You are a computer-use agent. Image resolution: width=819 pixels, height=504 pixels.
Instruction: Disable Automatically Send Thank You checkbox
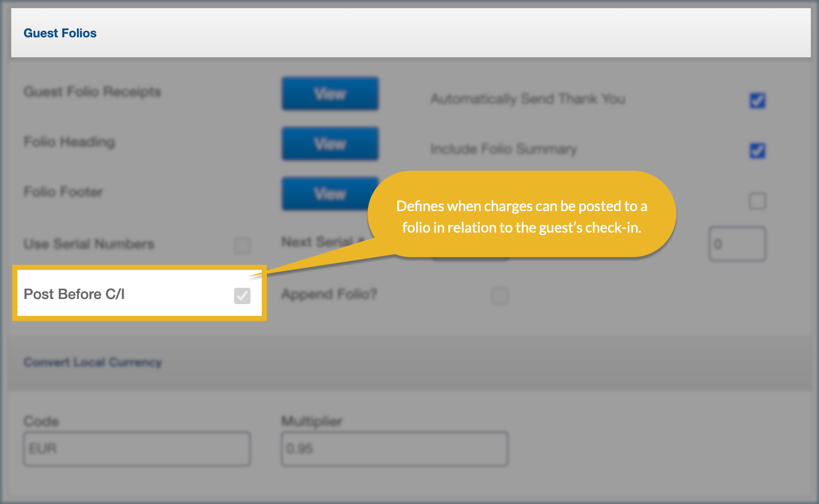pyautogui.click(x=757, y=100)
